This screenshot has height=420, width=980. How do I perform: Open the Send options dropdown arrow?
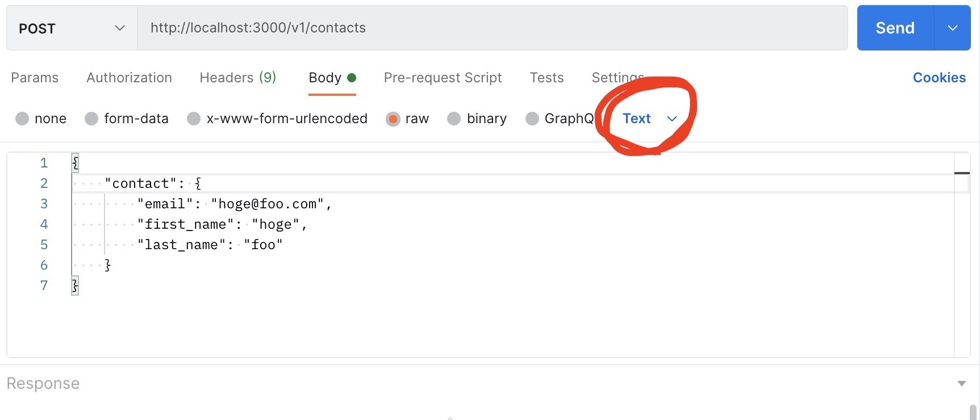(953, 28)
